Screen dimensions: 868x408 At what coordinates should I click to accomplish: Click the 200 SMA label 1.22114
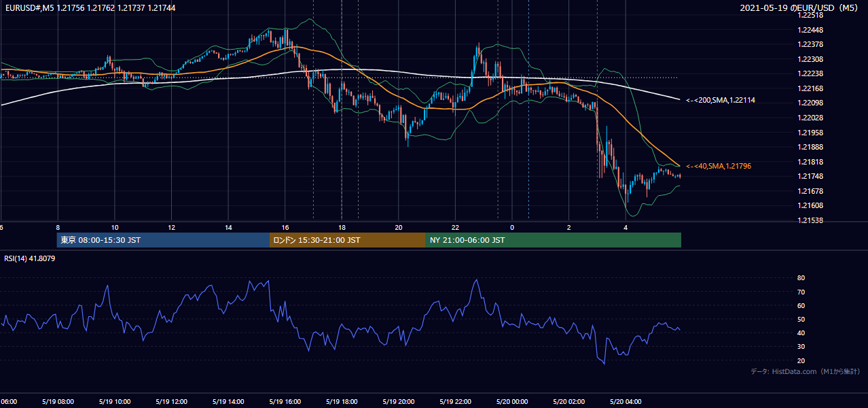tap(721, 100)
